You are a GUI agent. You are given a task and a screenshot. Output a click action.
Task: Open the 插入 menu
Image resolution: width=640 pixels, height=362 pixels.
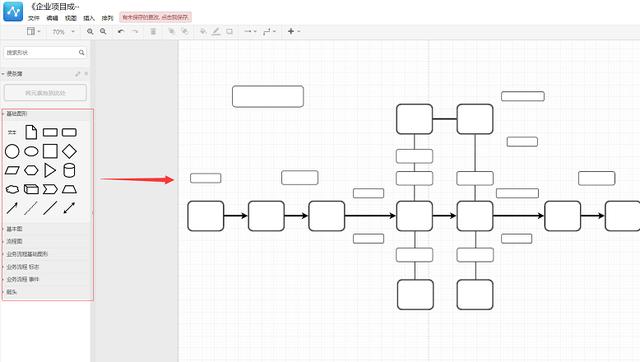click(89, 18)
